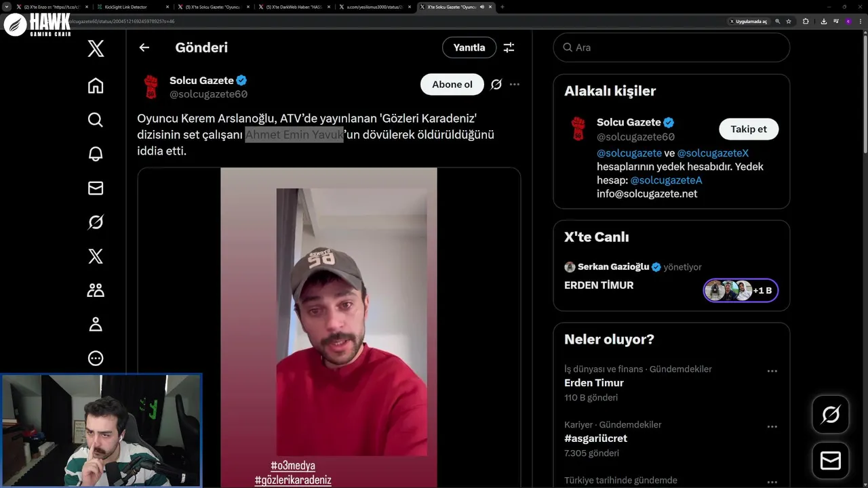Open the floating Messages button
Viewport: 868px width, 488px height.
pos(831,461)
